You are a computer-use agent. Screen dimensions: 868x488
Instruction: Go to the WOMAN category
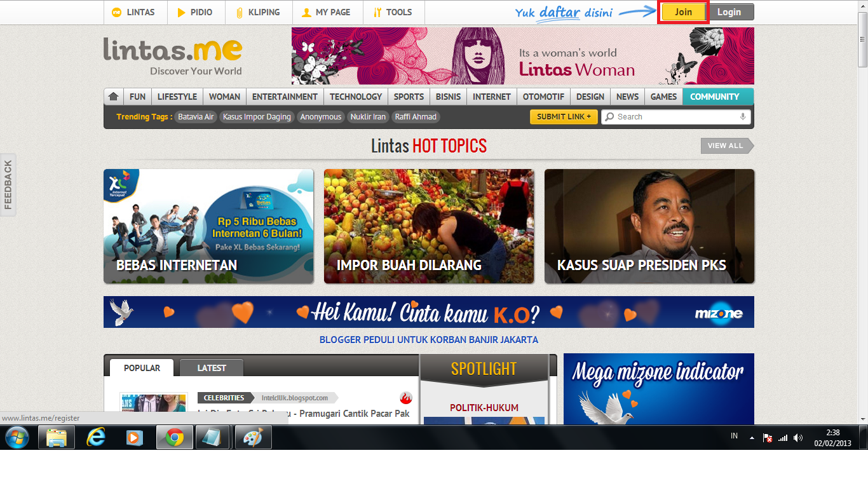[x=225, y=97]
